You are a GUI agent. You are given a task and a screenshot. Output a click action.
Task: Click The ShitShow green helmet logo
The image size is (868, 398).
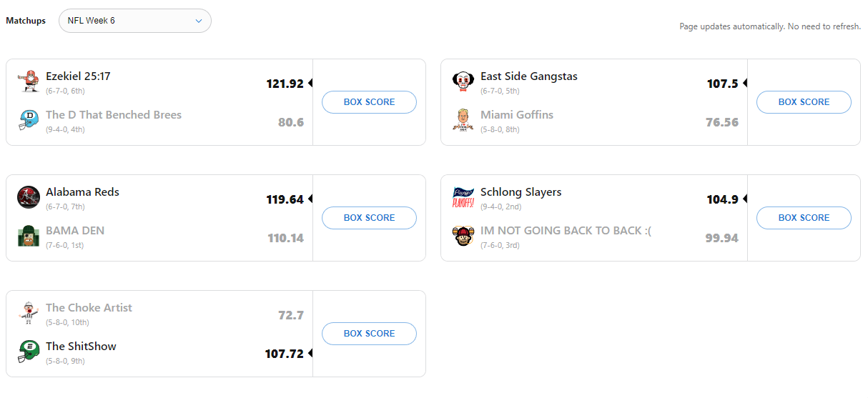click(29, 352)
